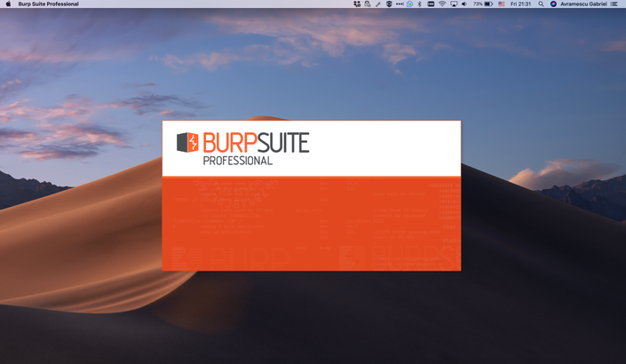Open the volume control icon
The image size is (626, 364).
coord(464,4)
